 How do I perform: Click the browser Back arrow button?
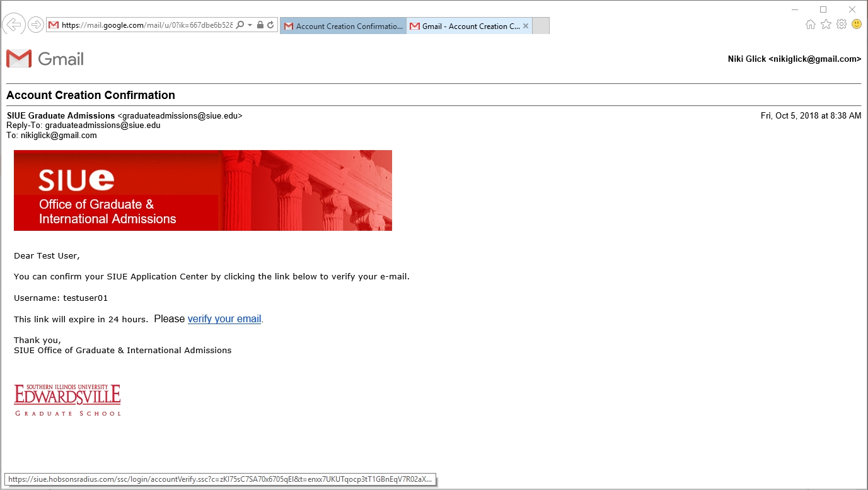click(13, 25)
